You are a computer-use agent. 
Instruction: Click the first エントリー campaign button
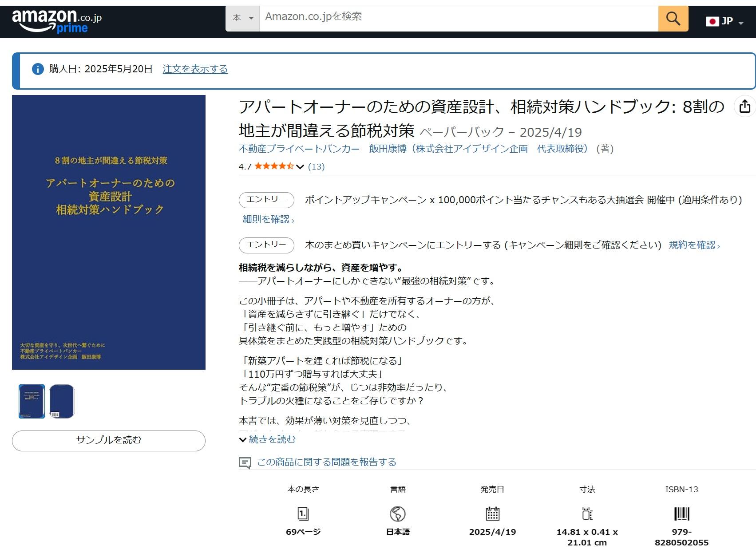[x=266, y=200]
